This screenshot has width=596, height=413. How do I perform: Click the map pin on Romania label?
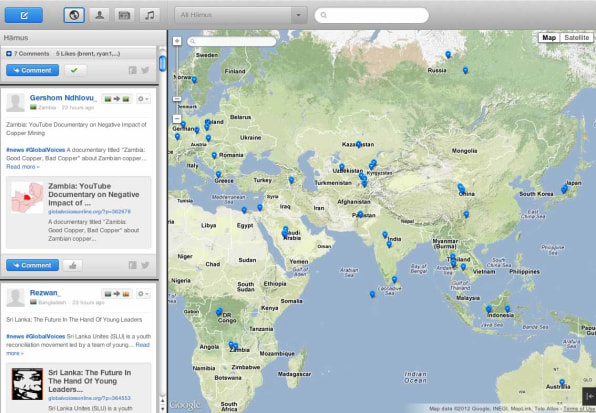pos(214,155)
